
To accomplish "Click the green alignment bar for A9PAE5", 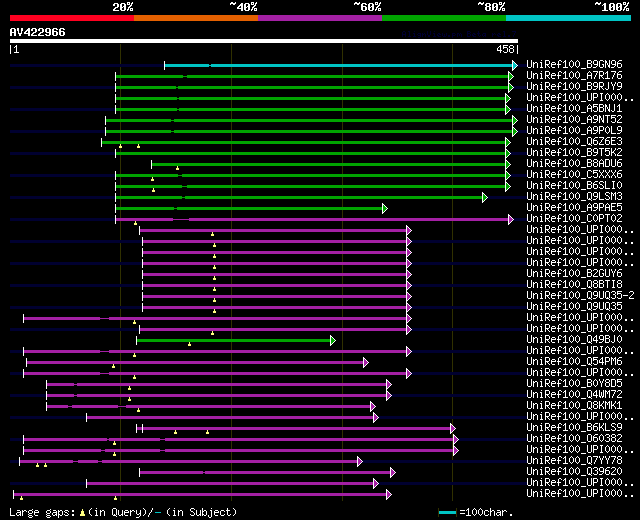I will (x=249, y=209).
